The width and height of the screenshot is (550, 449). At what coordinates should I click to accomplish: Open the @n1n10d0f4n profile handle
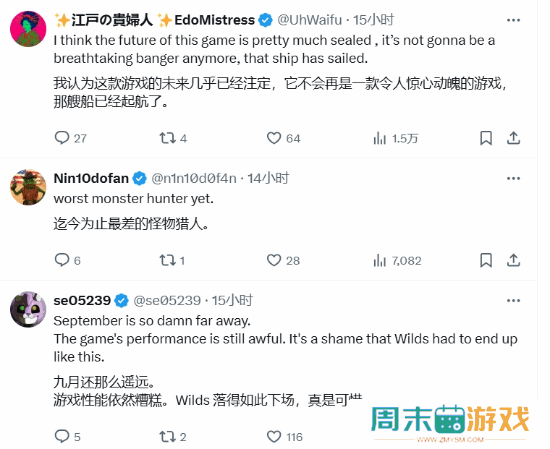point(194,178)
